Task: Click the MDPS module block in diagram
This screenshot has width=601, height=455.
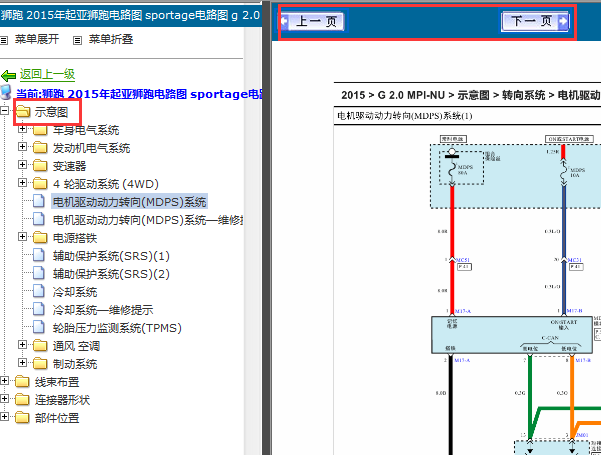Action: pyautogui.click(x=512, y=335)
